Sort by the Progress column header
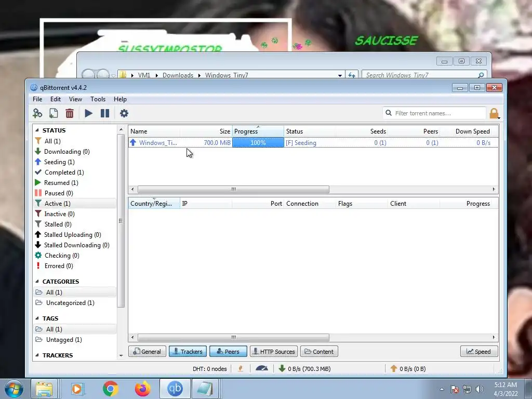 point(258,131)
